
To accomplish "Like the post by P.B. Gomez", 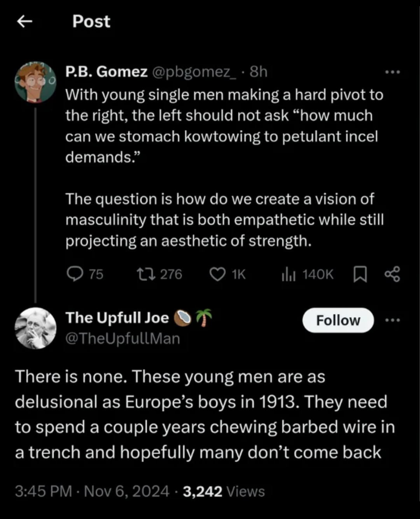I will point(217,274).
